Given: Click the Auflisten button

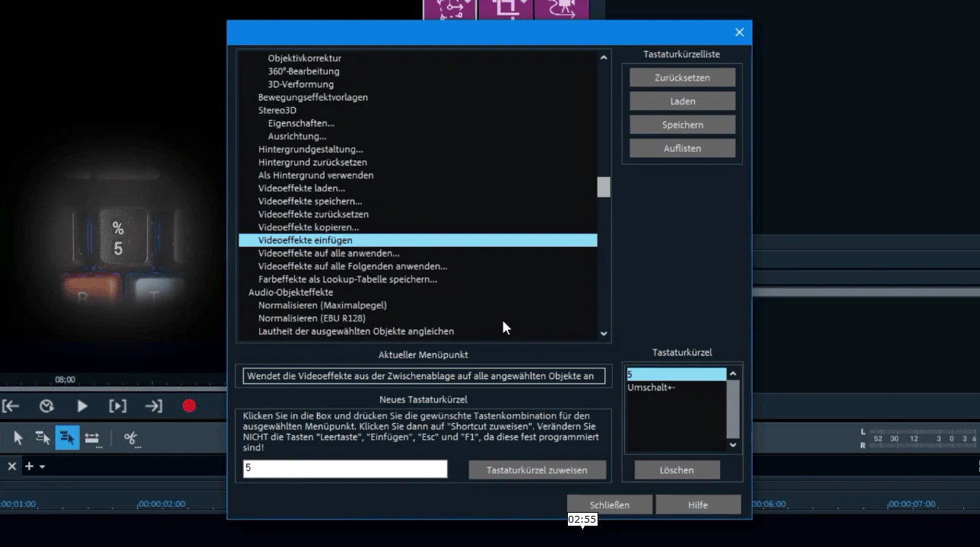Looking at the screenshot, I should point(682,148).
